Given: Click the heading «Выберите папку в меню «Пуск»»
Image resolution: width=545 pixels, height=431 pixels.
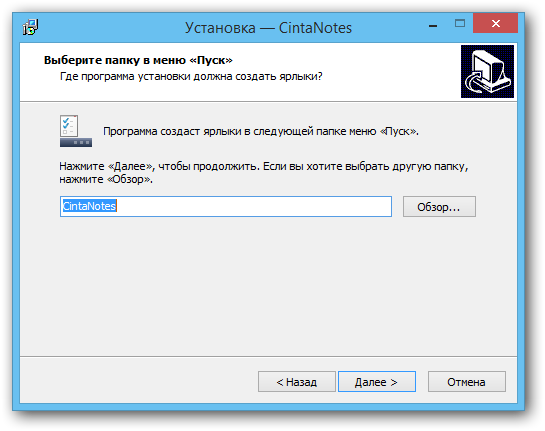Looking at the screenshot, I should point(138,60).
